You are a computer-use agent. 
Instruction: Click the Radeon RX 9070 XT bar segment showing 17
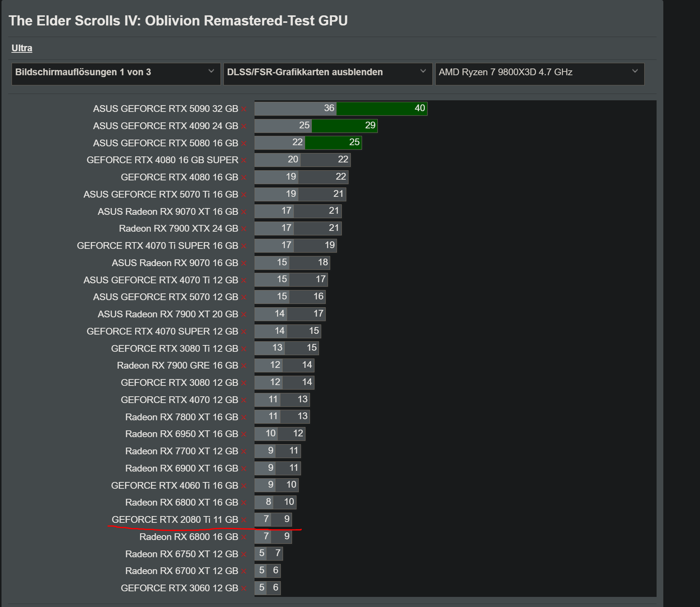[x=274, y=211]
